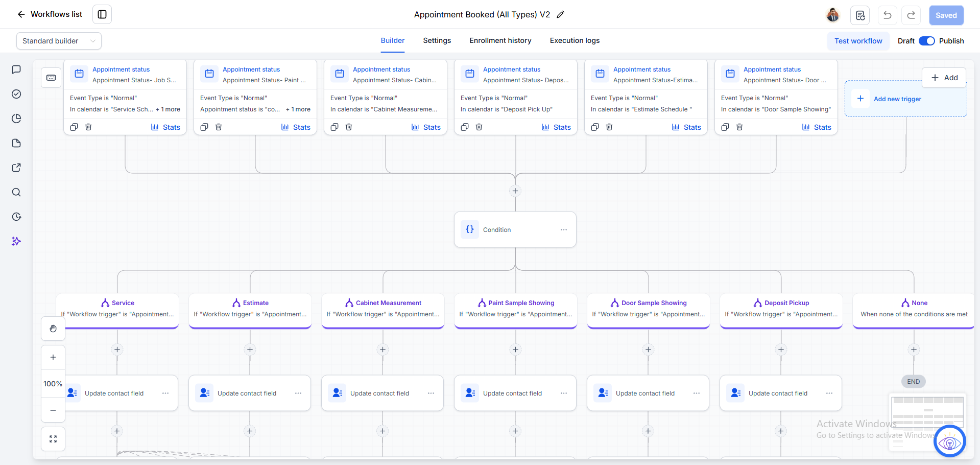Screen dimensions: 980x465
Task: Delete the Paint appointment trigger
Action: coord(219,127)
